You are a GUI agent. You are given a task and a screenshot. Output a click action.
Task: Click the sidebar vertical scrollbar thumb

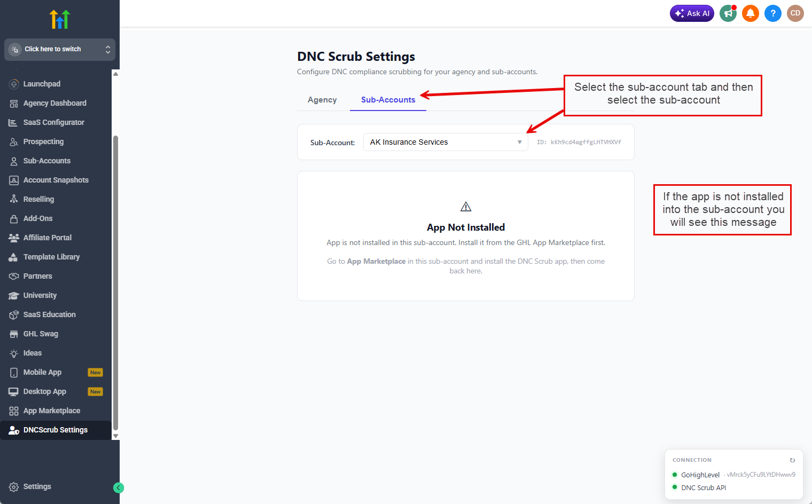click(x=115, y=283)
